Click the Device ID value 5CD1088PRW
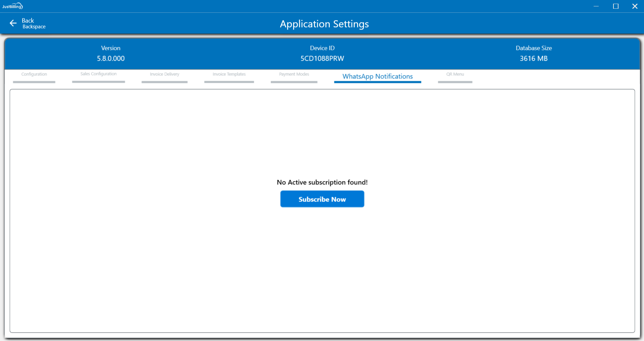The width and height of the screenshot is (644, 341). point(322,58)
